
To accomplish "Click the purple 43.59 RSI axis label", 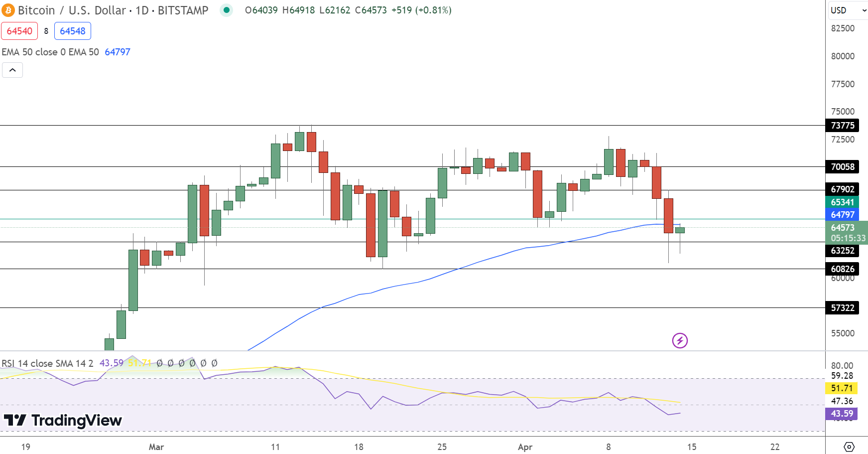I will [842, 414].
